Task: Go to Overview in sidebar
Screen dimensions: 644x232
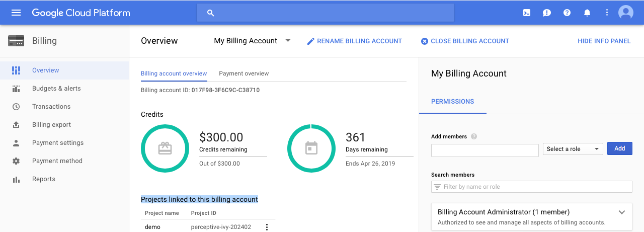Action: pyautogui.click(x=46, y=70)
